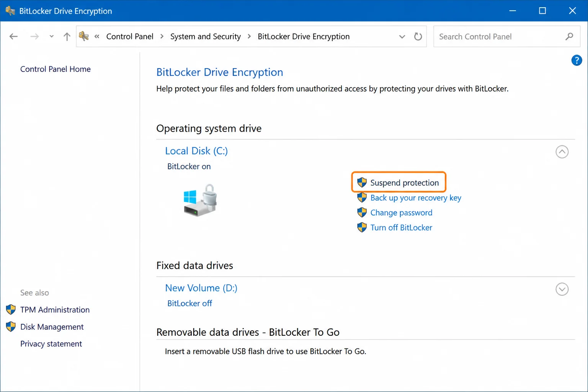
Task: Open the recent locations dropdown arrow
Action: 51,36
